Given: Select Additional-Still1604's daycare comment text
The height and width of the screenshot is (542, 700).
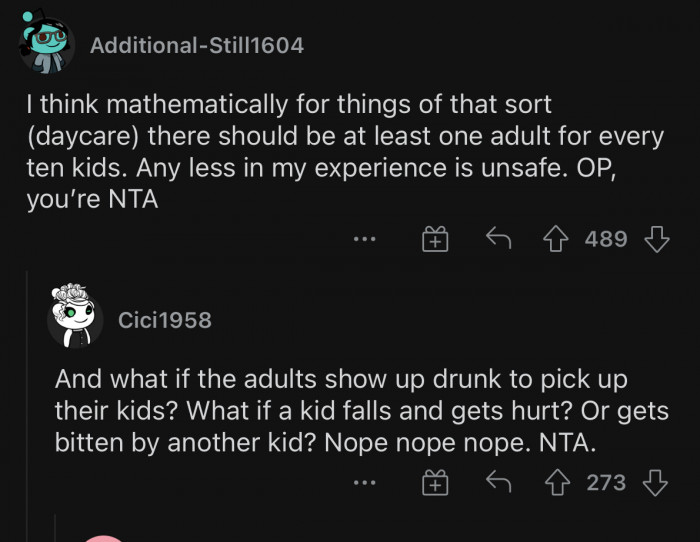Looking at the screenshot, I should pos(340,151).
